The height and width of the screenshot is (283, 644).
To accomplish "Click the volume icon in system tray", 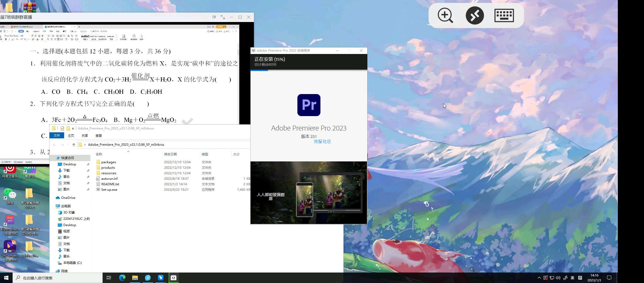I will tap(558, 278).
